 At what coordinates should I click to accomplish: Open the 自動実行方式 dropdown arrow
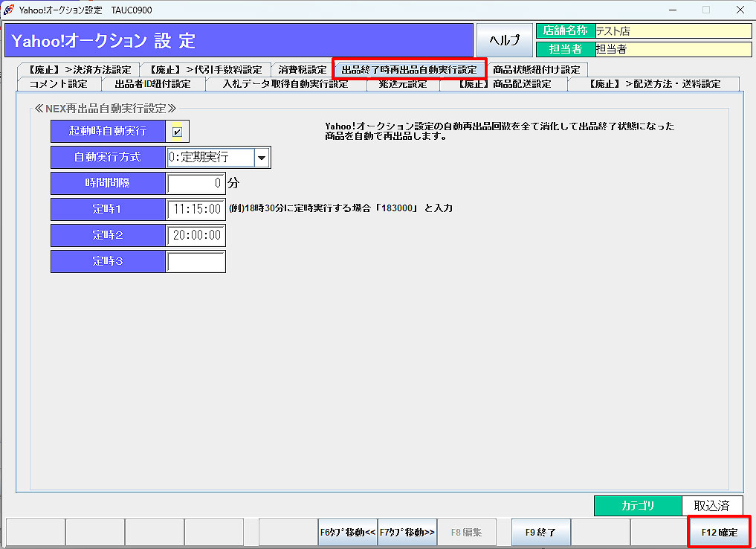point(262,158)
